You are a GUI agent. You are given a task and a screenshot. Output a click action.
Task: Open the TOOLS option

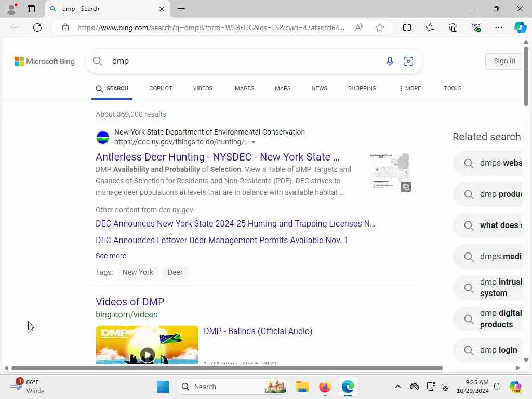pos(453,88)
